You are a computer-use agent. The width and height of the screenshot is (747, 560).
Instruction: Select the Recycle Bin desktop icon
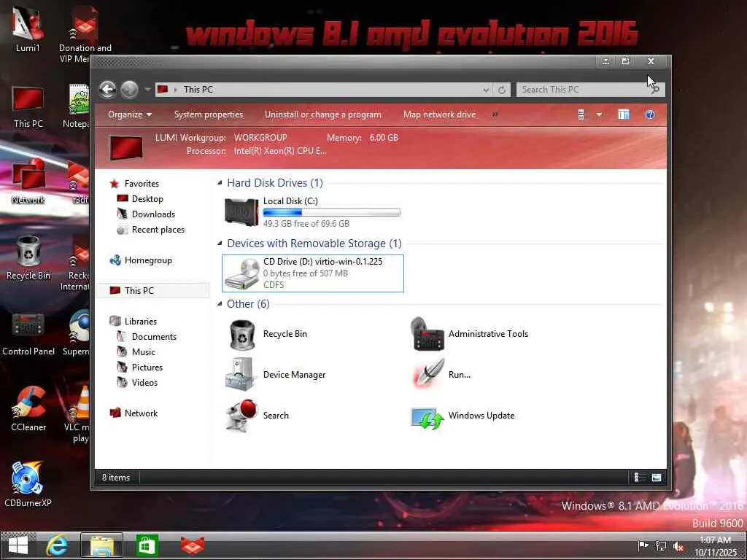pos(28,258)
